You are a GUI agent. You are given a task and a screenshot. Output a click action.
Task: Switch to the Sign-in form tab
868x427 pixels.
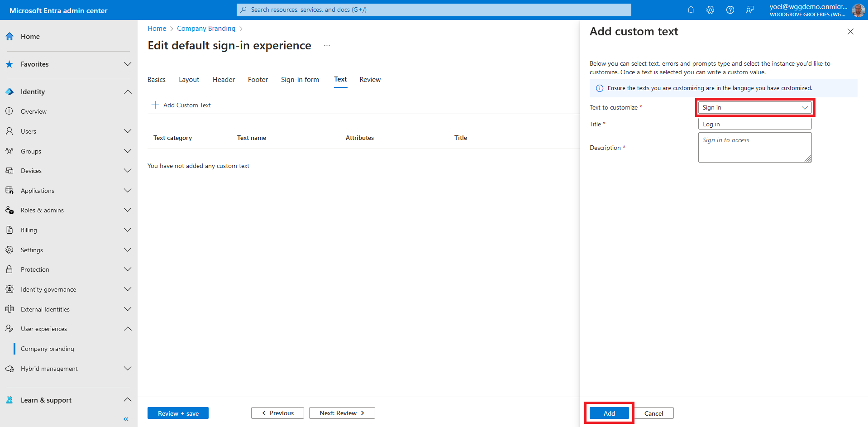300,80
